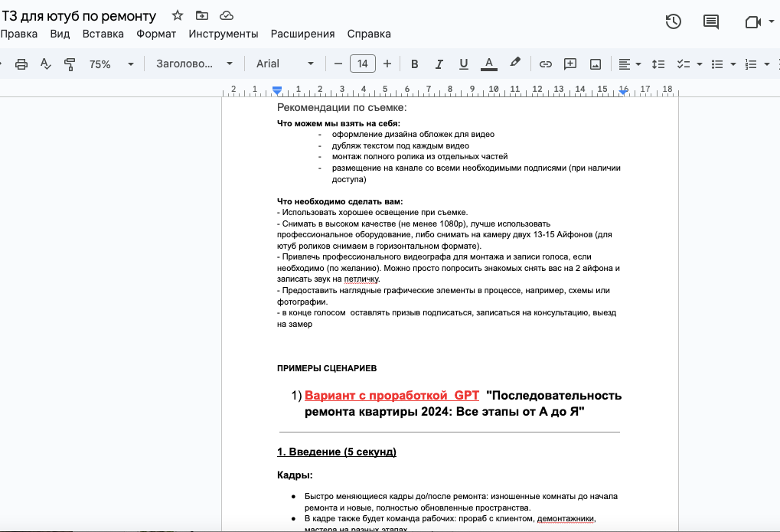
Task: Open the Справка menu
Action: pyautogui.click(x=369, y=34)
